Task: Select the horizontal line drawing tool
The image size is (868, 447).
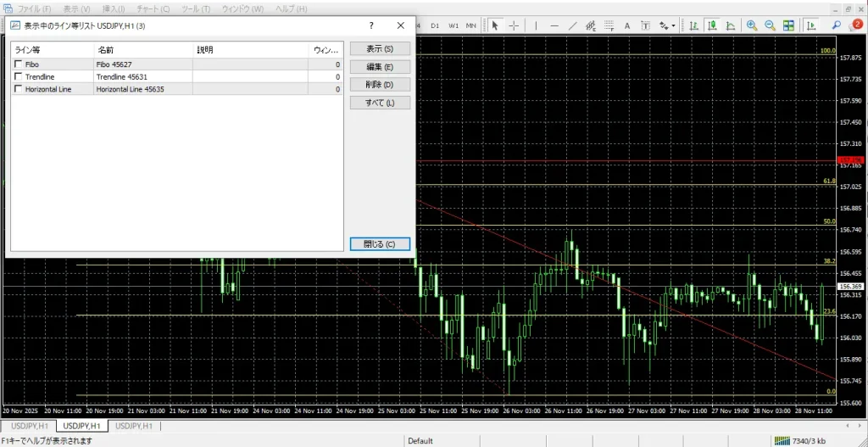Action: pos(554,25)
